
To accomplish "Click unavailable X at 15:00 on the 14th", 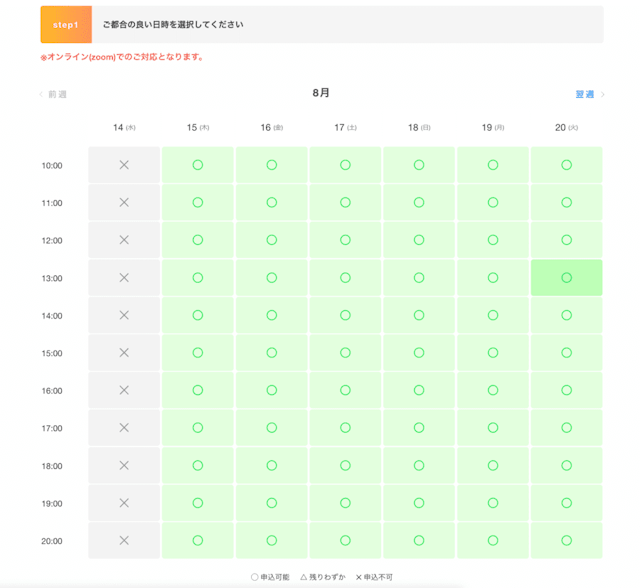I will pos(124,353).
